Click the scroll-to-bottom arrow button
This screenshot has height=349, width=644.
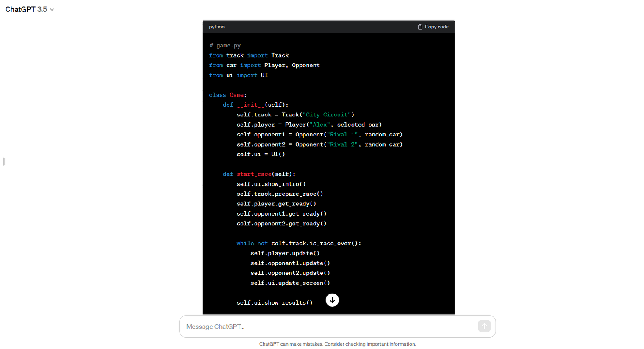coord(332,300)
